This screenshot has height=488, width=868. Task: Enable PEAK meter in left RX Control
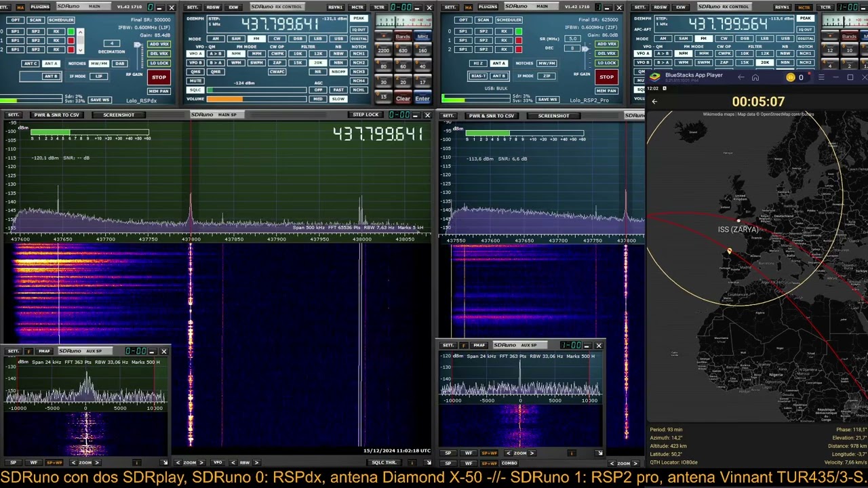[x=359, y=18]
